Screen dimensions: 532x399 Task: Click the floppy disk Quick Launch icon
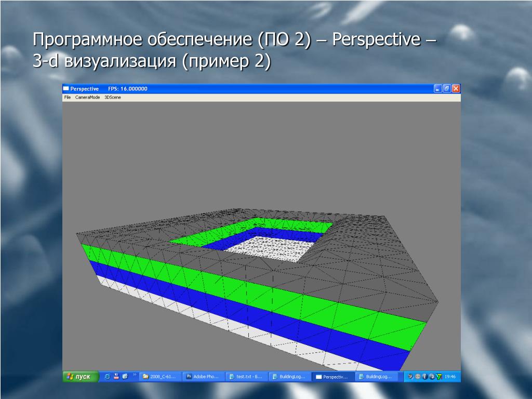click(x=116, y=377)
